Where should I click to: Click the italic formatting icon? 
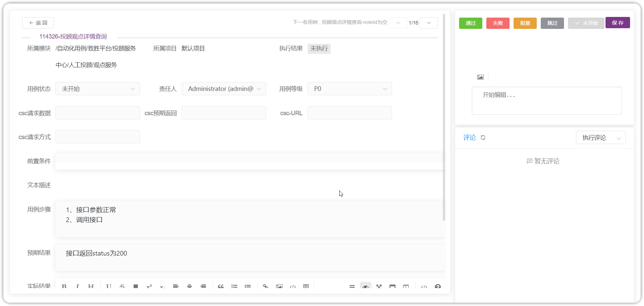click(77, 286)
